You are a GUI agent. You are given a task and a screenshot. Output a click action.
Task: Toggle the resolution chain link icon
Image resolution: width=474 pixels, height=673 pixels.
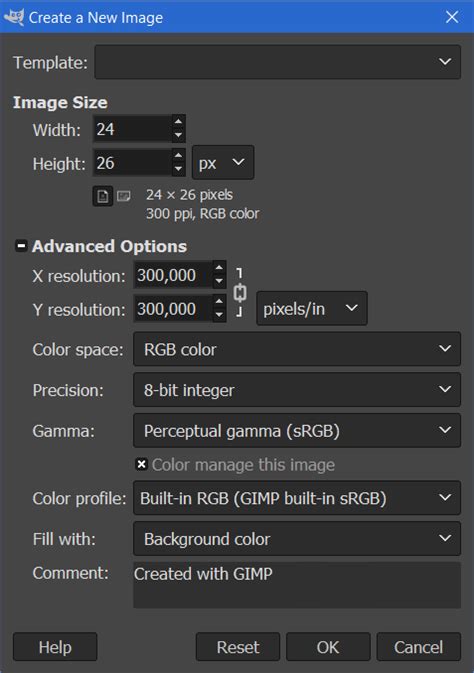pos(240,293)
